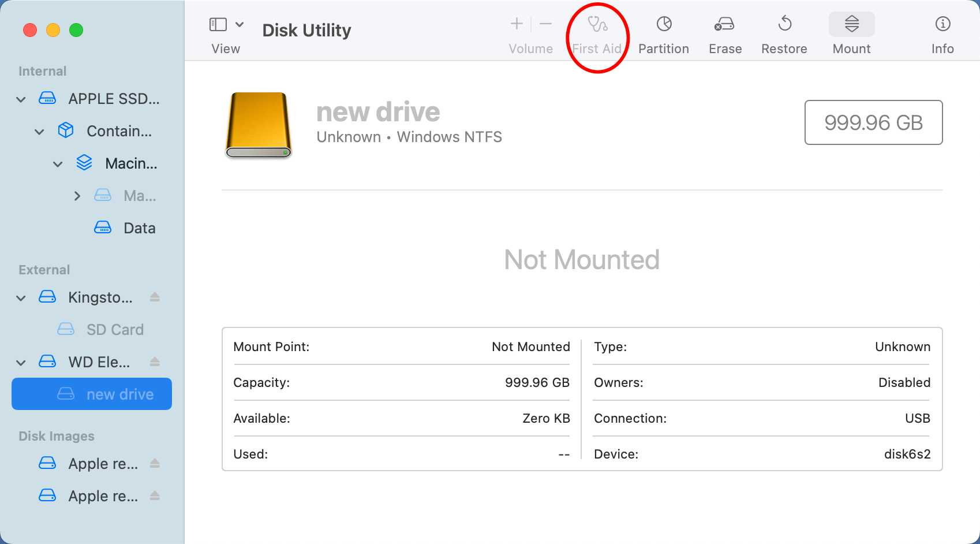The width and height of the screenshot is (980, 544).
Task: Run First Aid on the selected drive
Action: point(597,32)
